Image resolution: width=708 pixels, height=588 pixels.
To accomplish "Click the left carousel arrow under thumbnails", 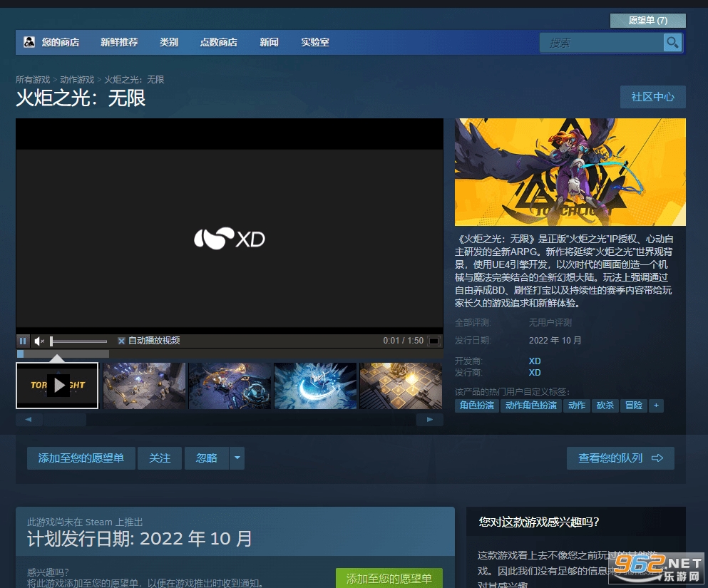I will (x=29, y=419).
